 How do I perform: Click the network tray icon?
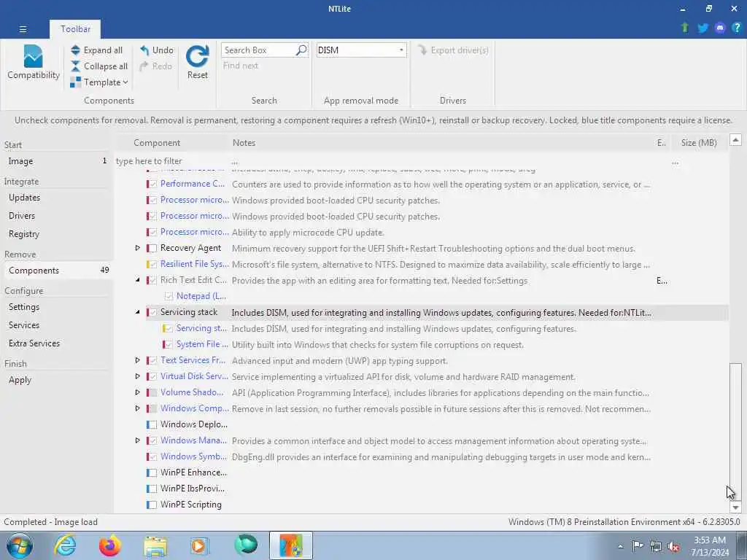(x=656, y=546)
